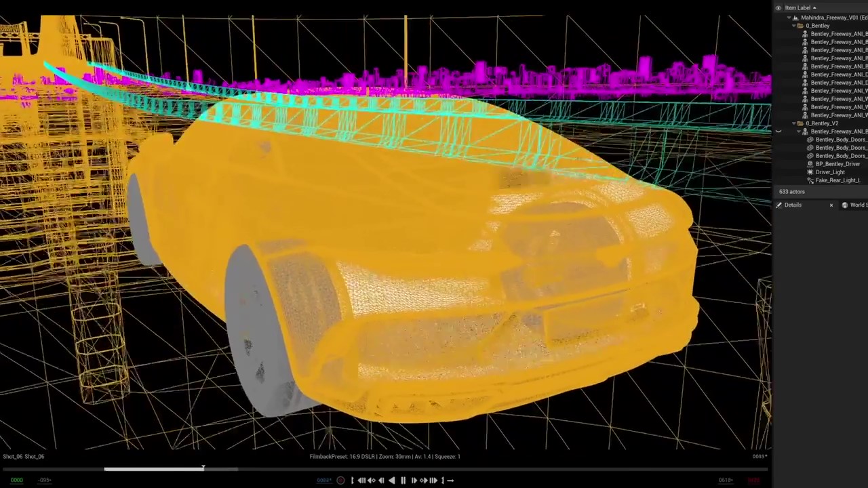Sort outliner by Item Label column
The height and width of the screenshot is (488, 868).
(797, 8)
